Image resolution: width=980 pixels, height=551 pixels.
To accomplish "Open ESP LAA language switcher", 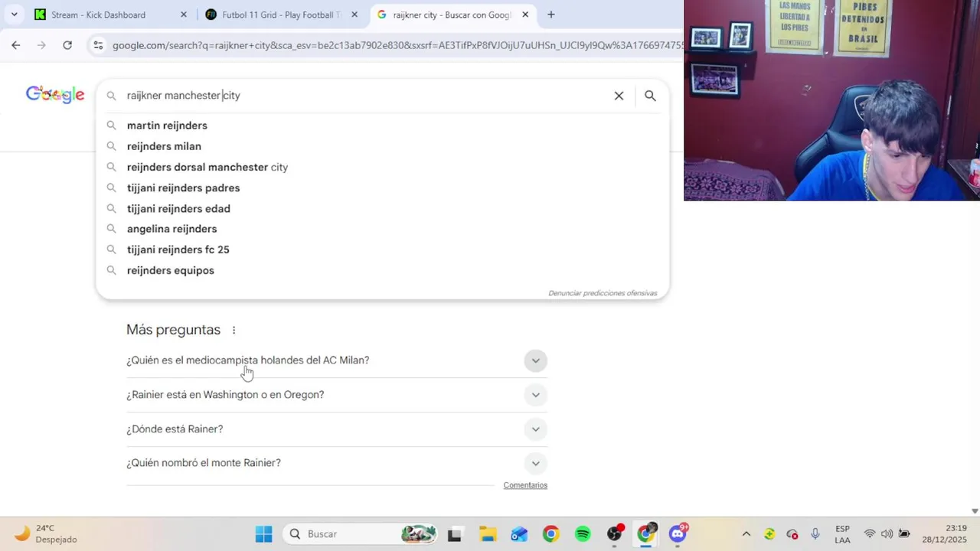I will (x=842, y=534).
